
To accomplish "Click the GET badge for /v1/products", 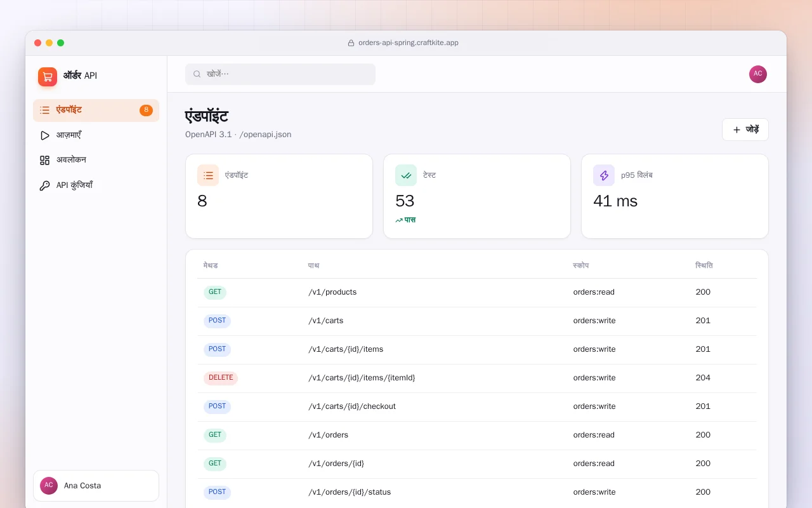I will 215,293.
